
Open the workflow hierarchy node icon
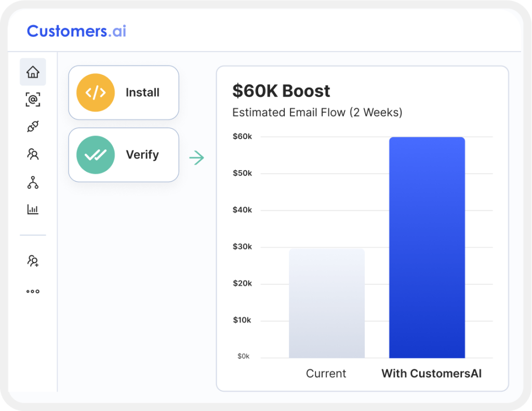(x=33, y=182)
